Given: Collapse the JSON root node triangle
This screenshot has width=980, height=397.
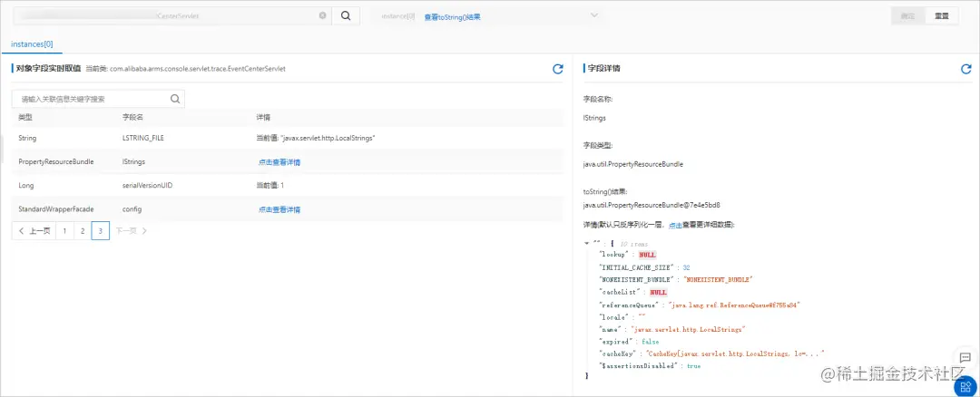Looking at the screenshot, I should (x=586, y=244).
